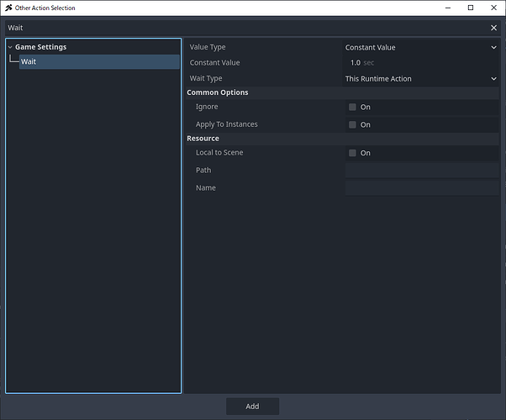Click the app icon in title bar
Screen dimensions: 506x420
tap(8, 8)
